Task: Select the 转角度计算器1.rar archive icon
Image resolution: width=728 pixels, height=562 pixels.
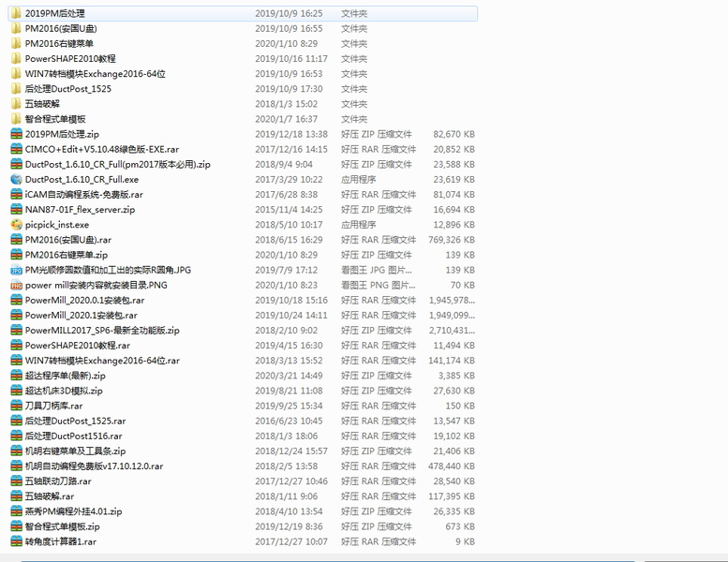Action: pyautogui.click(x=16, y=541)
